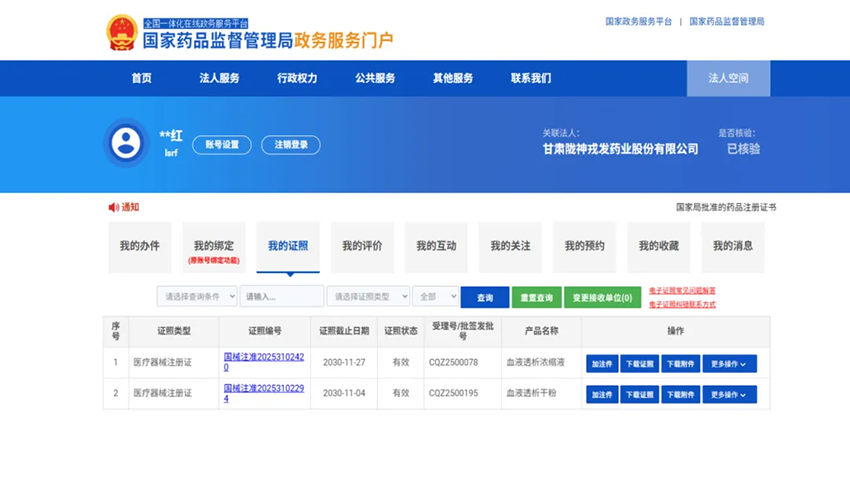The image size is (850, 480).
Task: Open 法人空间 in the navigation bar
Action: tap(728, 79)
